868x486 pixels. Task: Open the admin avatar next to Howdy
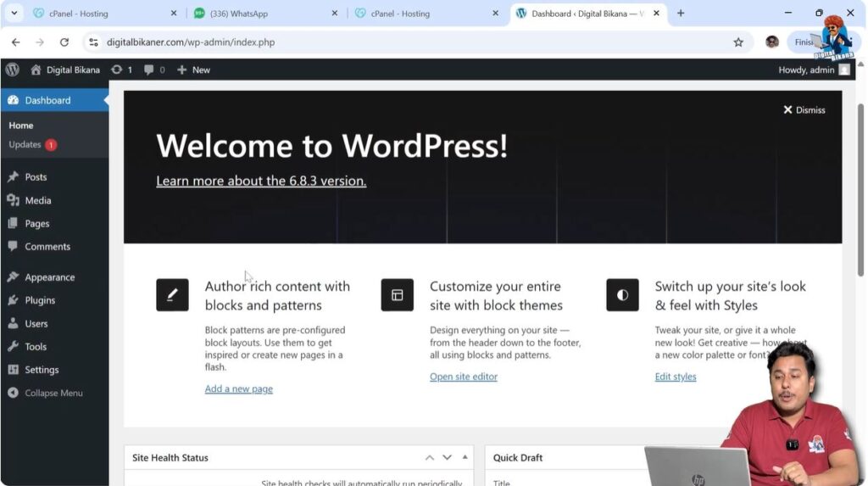click(843, 70)
